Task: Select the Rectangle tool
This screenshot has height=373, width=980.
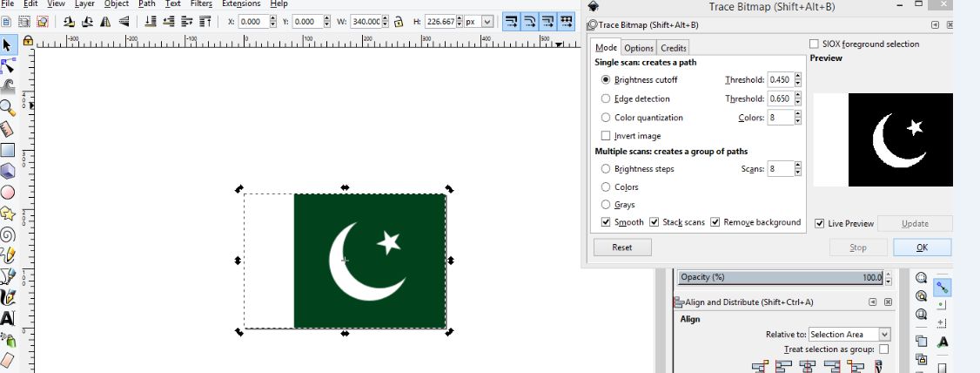Action: click(x=7, y=150)
